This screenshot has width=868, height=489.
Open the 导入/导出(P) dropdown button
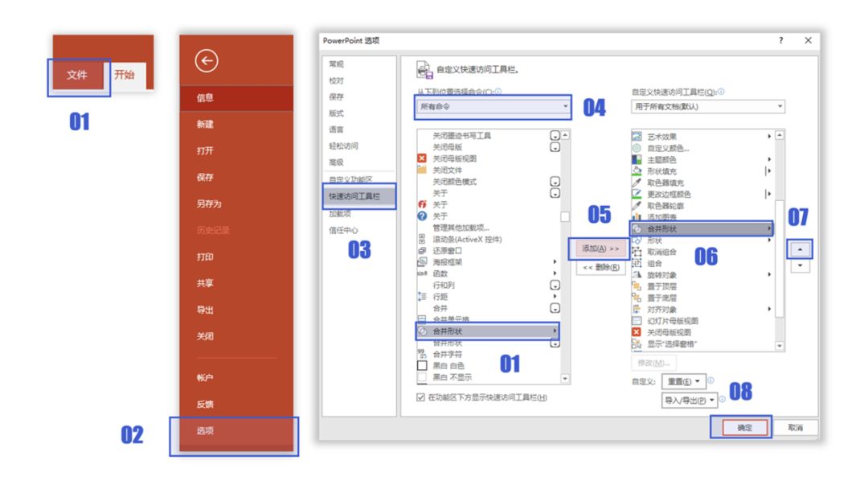click(690, 400)
